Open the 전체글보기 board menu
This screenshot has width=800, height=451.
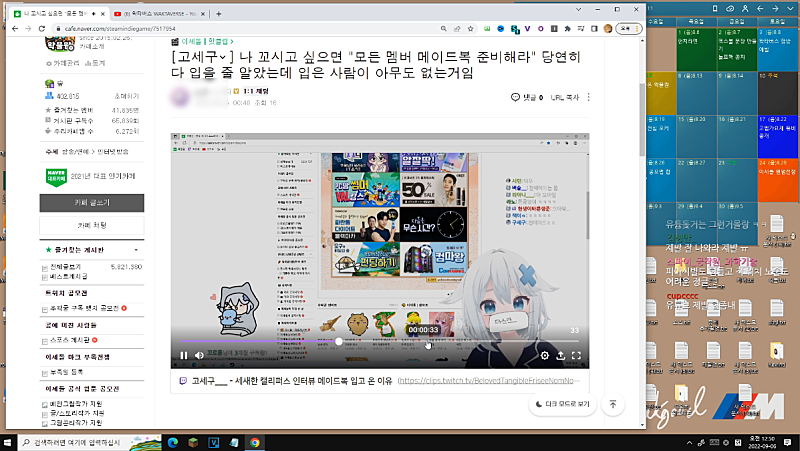[73, 266]
